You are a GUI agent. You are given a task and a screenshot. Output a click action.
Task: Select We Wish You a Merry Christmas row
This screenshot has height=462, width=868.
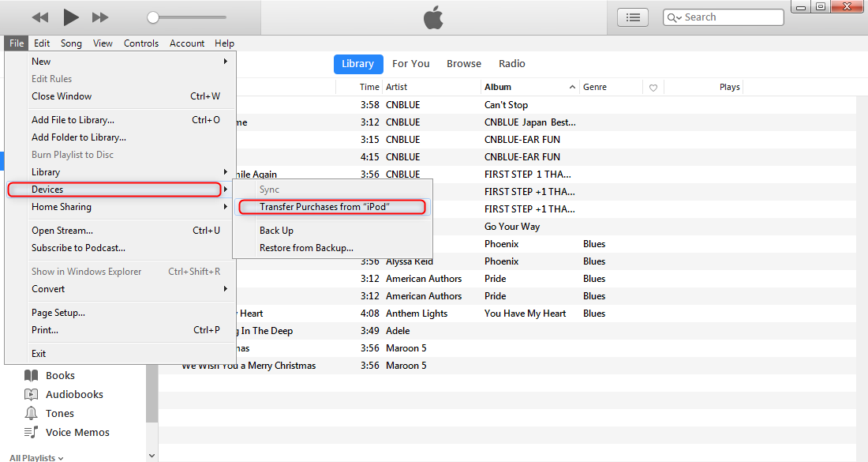point(507,366)
